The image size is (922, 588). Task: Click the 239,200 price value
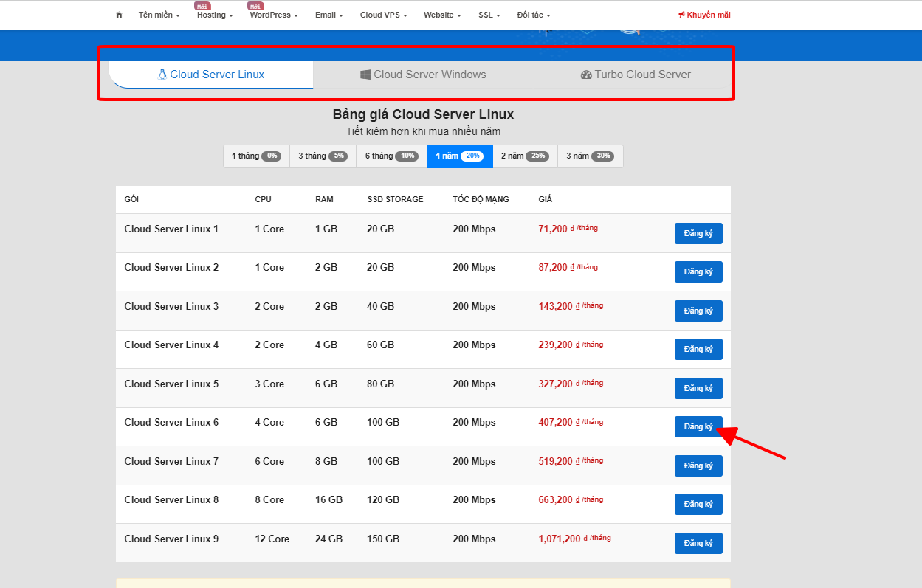click(556, 345)
